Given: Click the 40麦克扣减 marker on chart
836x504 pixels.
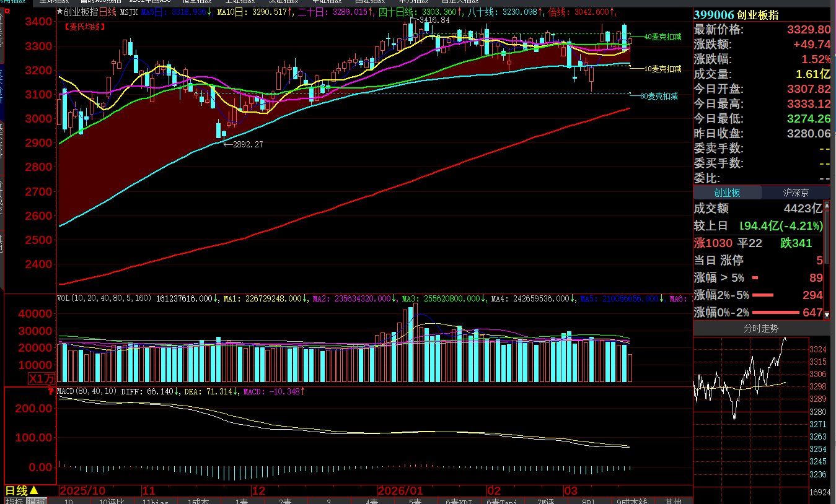Looking at the screenshot, I should point(662,37).
